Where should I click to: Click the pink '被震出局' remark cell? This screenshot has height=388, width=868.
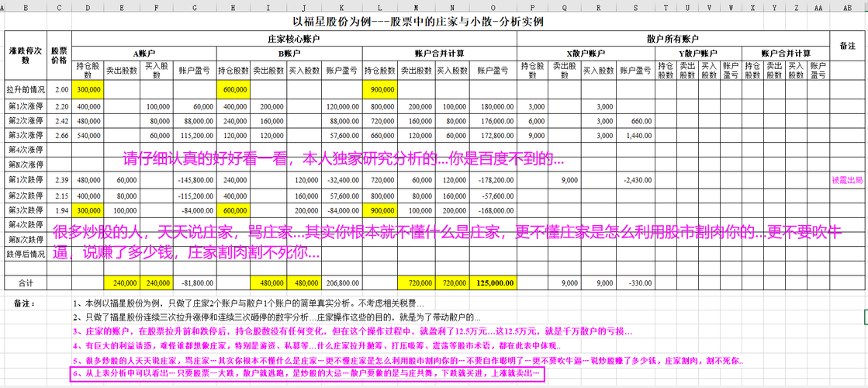pos(847,180)
